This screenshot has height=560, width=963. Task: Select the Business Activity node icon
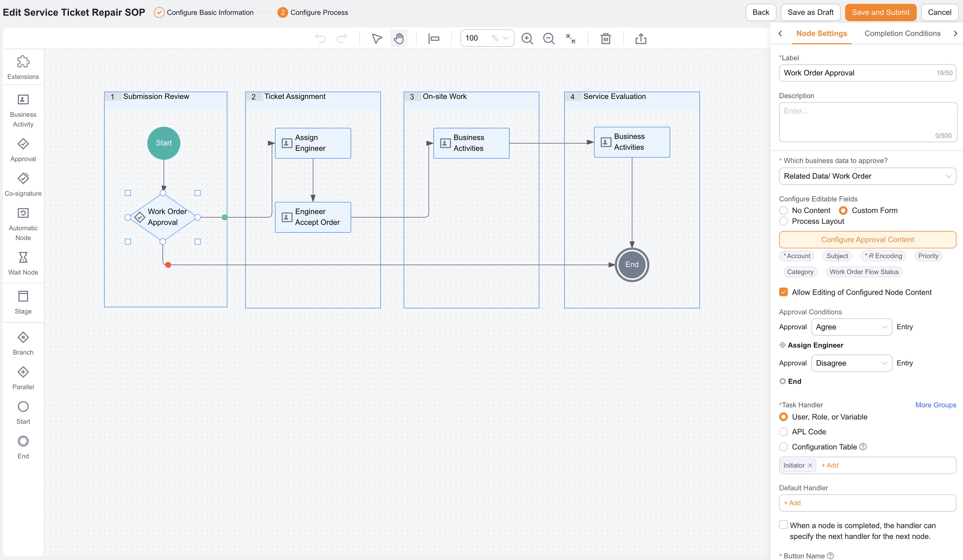23,100
